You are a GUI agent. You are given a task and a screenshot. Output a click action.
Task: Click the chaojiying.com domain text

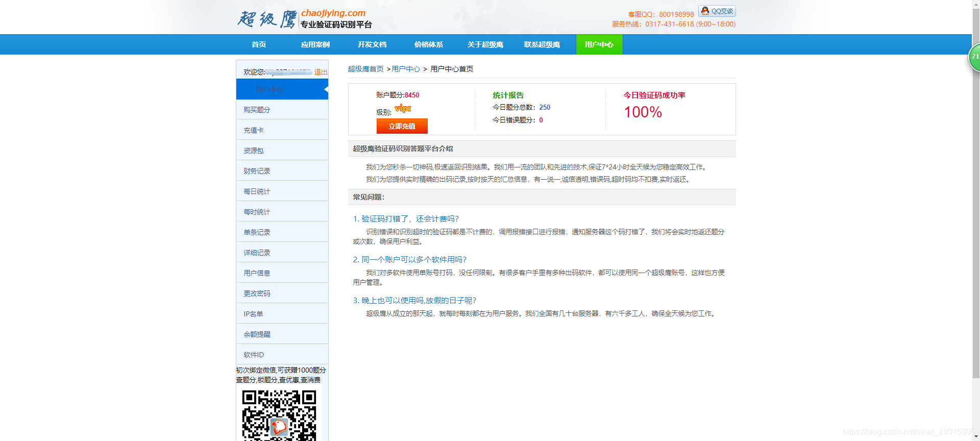(333, 13)
